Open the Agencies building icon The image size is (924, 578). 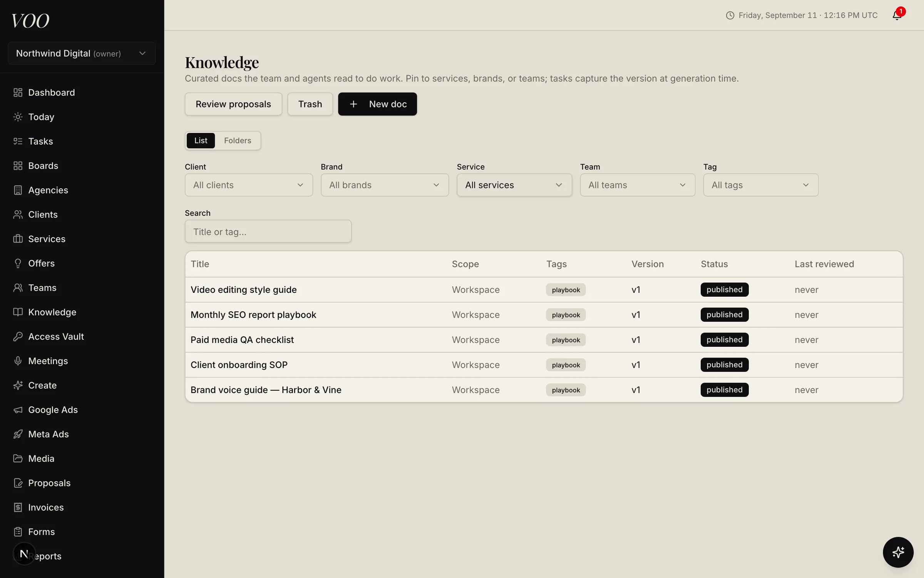(x=18, y=190)
